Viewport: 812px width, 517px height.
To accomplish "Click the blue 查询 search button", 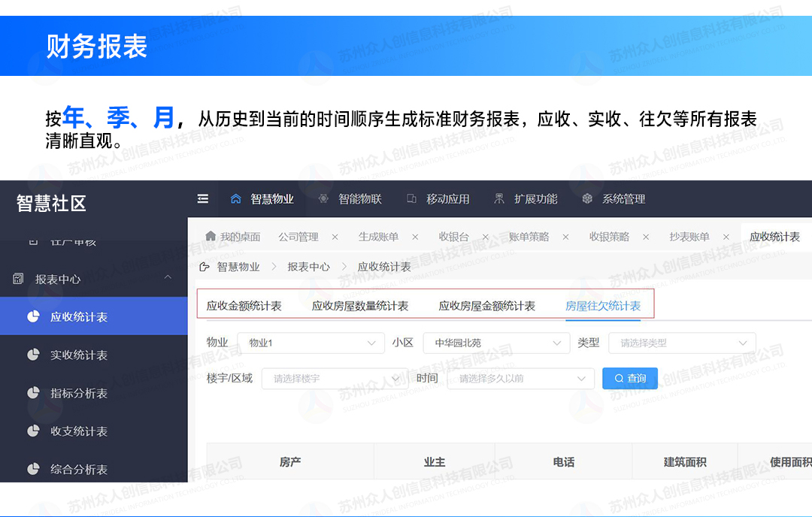I will click(x=629, y=378).
